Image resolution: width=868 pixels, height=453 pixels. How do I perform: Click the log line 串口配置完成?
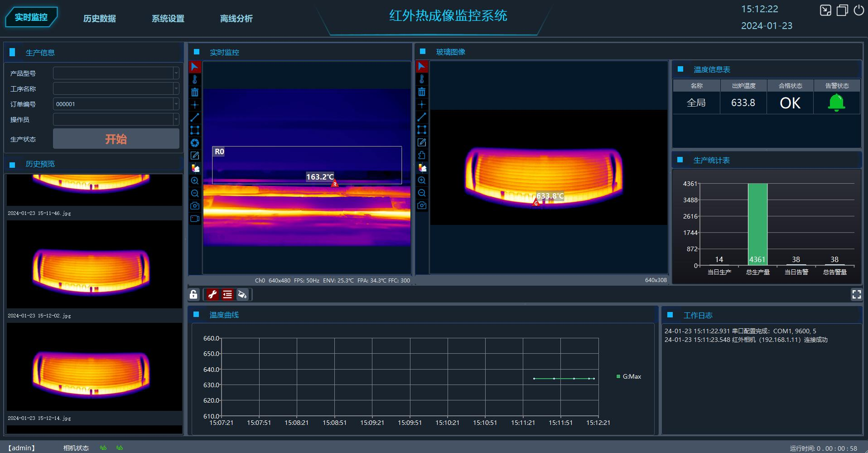(x=740, y=331)
